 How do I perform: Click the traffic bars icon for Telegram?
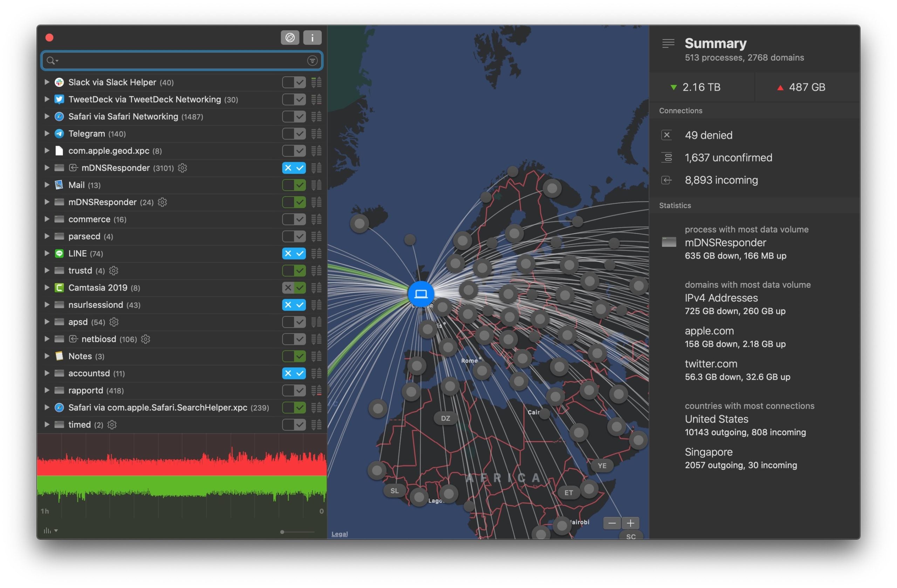(x=316, y=134)
